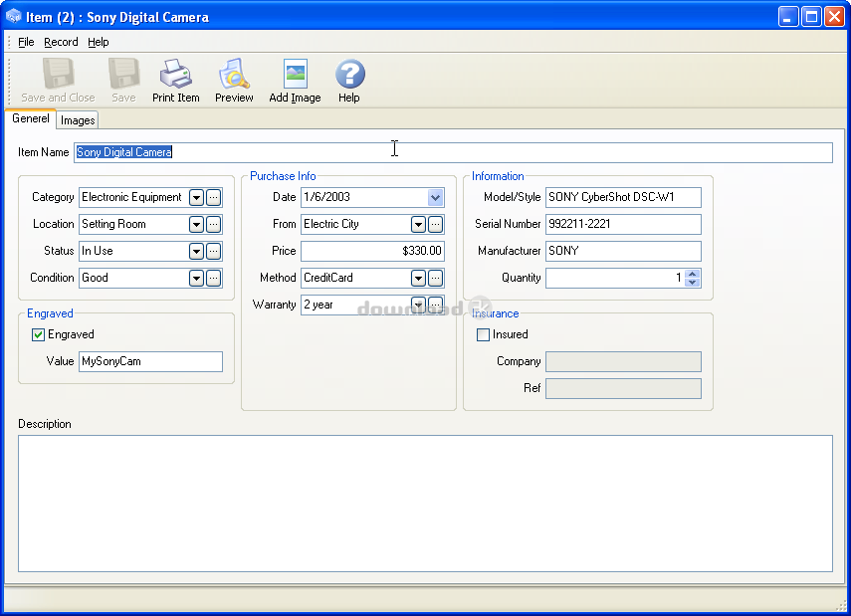Expand the Status dropdown arrow
Viewport: 851px width, 616px height.
point(196,252)
